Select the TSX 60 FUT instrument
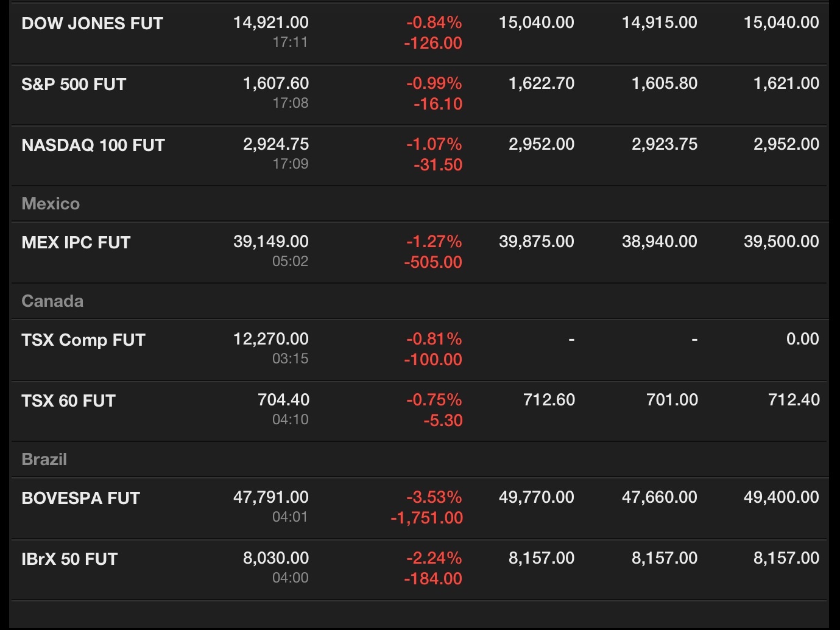Viewport: 840px width, 630px height. [68, 401]
